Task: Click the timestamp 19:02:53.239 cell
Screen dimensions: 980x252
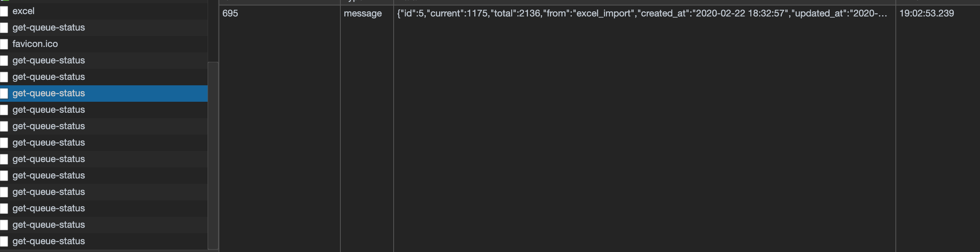Action: tap(926, 14)
